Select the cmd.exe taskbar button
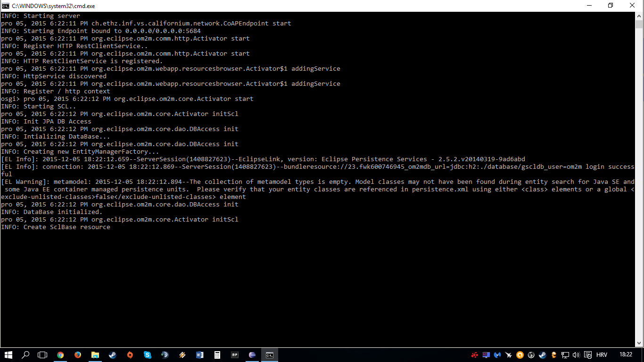 point(269,355)
